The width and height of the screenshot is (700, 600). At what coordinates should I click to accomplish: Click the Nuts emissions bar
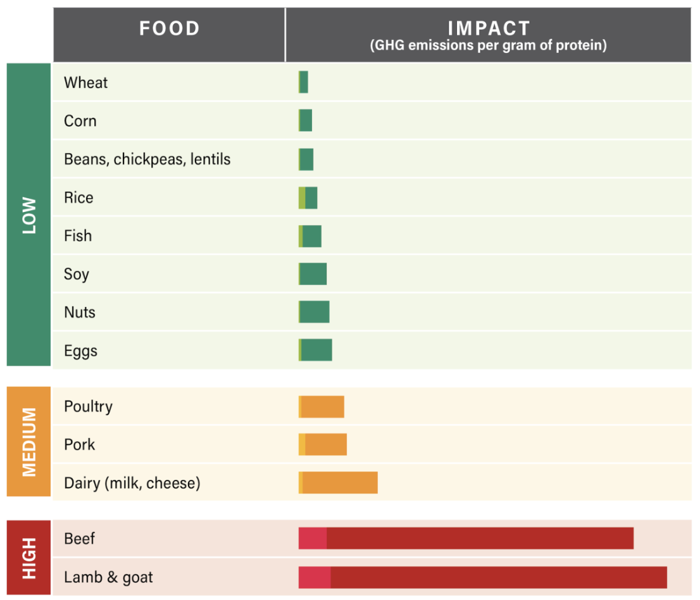pos(314,312)
